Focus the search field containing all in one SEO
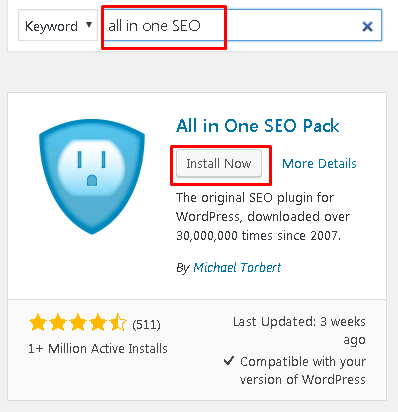The width and height of the screenshot is (398, 412). pyautogui.click(x=243, y=25)
